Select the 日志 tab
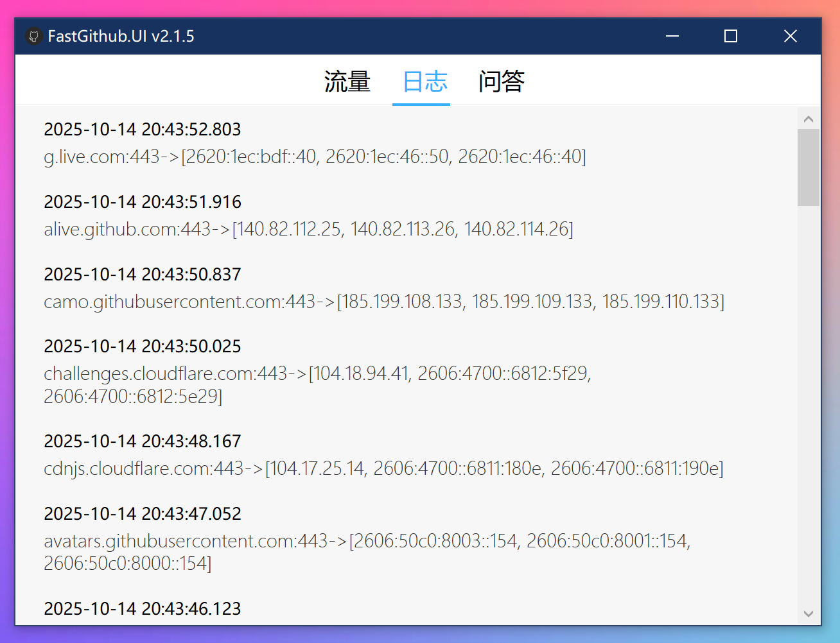 pyautogui.click(x=424, y=82)
